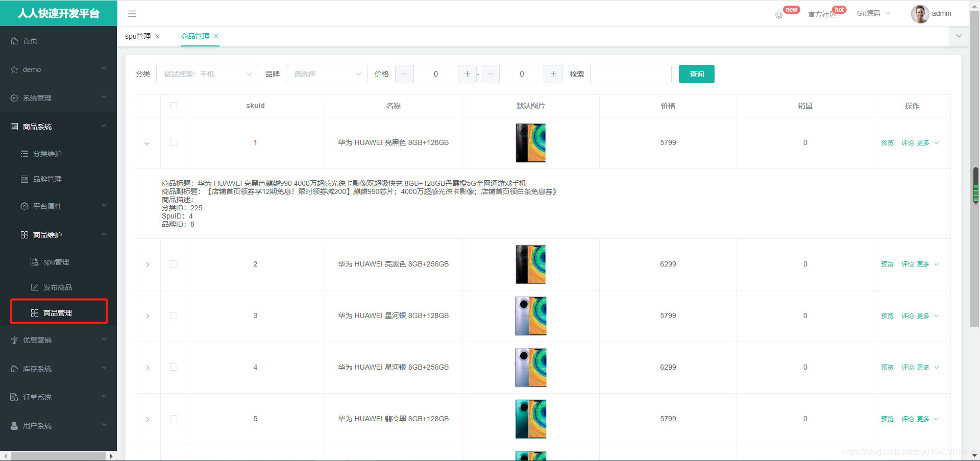Expand details of skuId 5 row
980x461 pixels.
[148, 419]
